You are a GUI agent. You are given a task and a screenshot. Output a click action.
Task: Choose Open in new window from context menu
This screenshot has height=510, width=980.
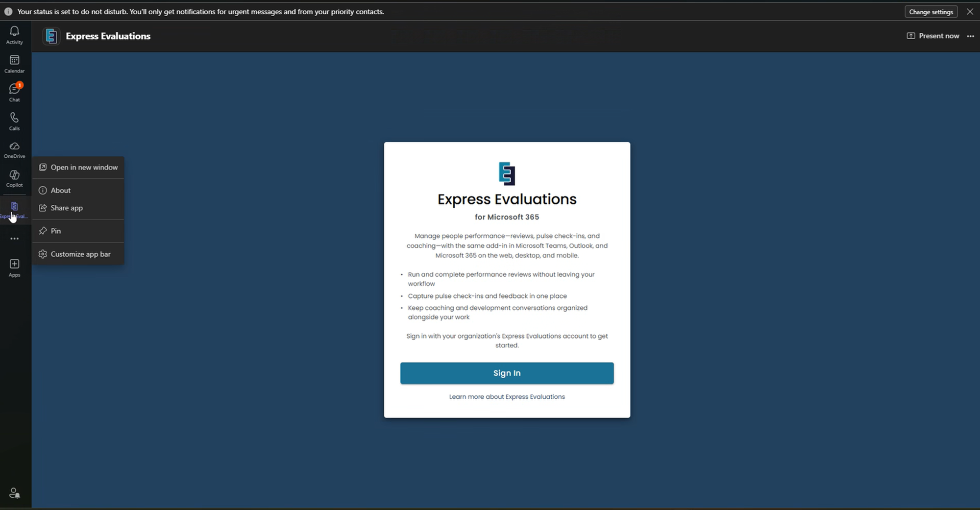[x=78, y=168]
